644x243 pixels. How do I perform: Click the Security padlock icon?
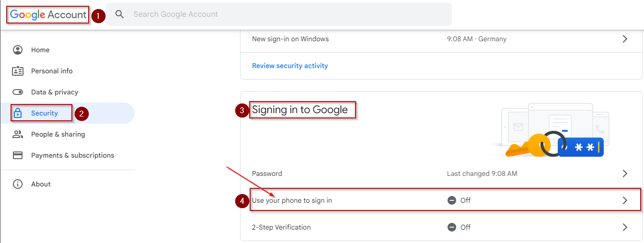click(x=18, y=113)
